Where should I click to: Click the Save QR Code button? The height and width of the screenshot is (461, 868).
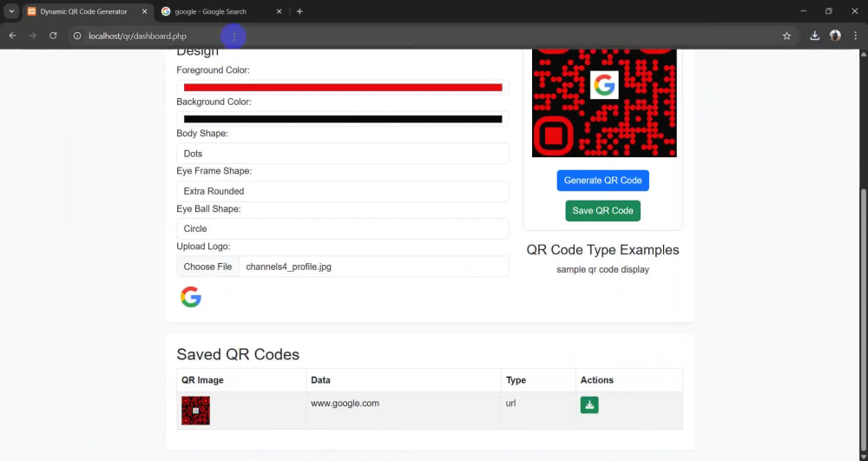(x=603, y=211)
